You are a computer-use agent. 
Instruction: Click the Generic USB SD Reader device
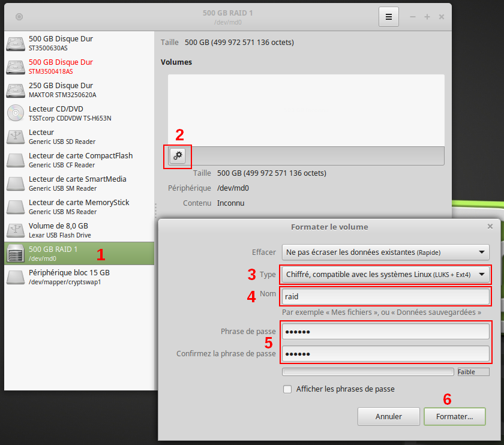tap(61, 137)
